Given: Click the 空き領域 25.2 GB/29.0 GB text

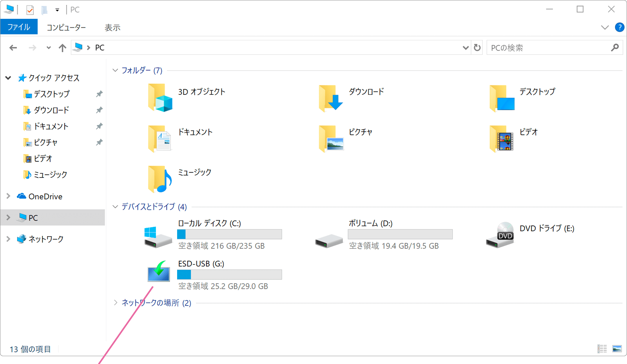Looking at the screenshot, I should [x=223, y=286].
